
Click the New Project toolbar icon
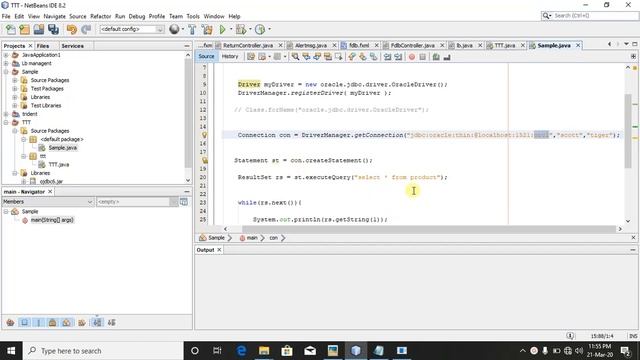pyautogui.click(x=24, y=29)
